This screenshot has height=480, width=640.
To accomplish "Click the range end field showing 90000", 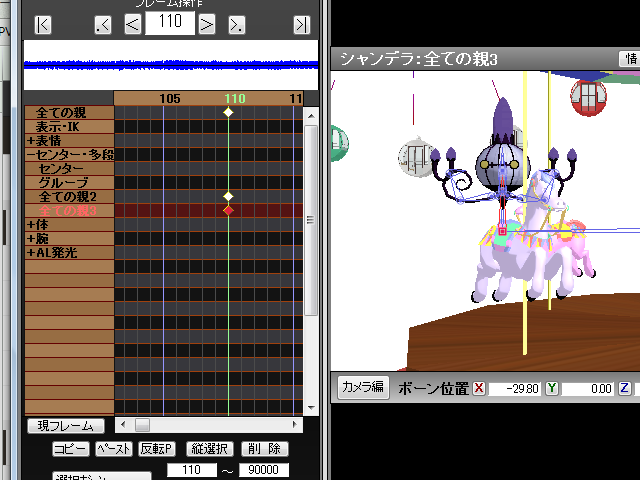I will tap(264, 470).
